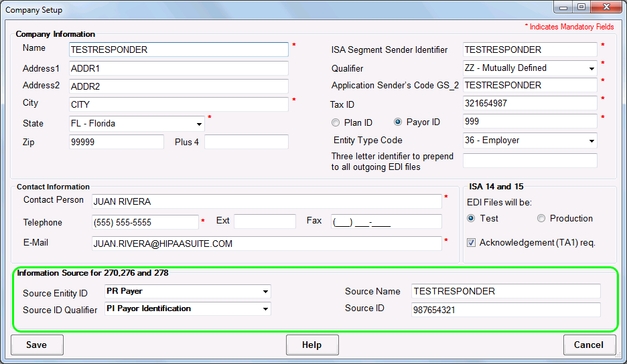Open the State dropdown list

199,124
